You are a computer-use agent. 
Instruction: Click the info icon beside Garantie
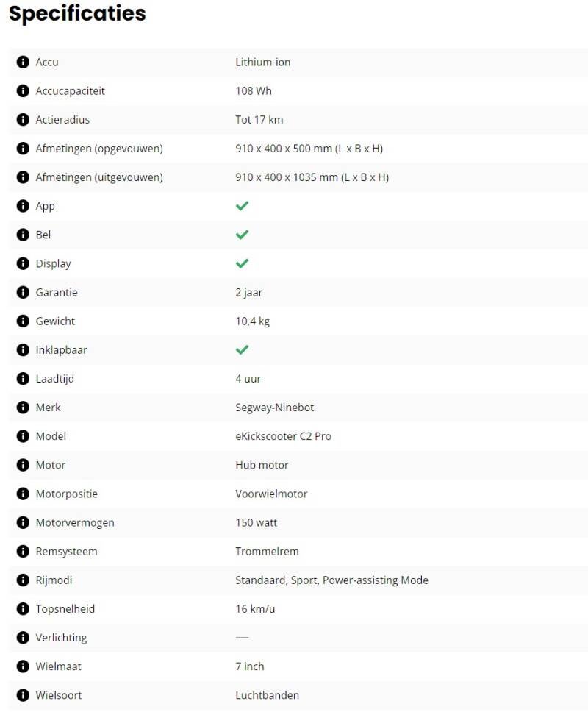click(x=23, y=293)
